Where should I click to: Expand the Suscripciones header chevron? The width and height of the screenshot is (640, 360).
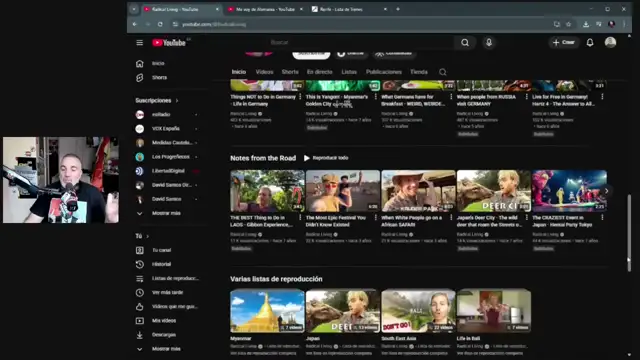177,100
